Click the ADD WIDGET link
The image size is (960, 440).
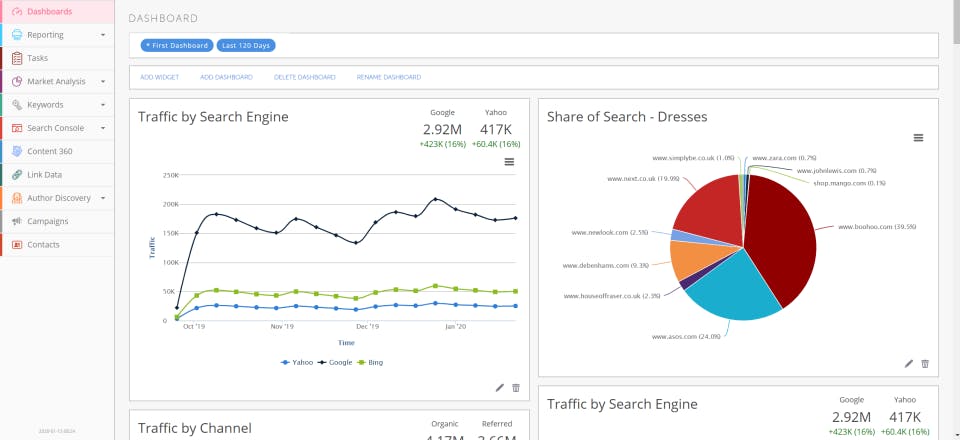(x=160, y=77)
